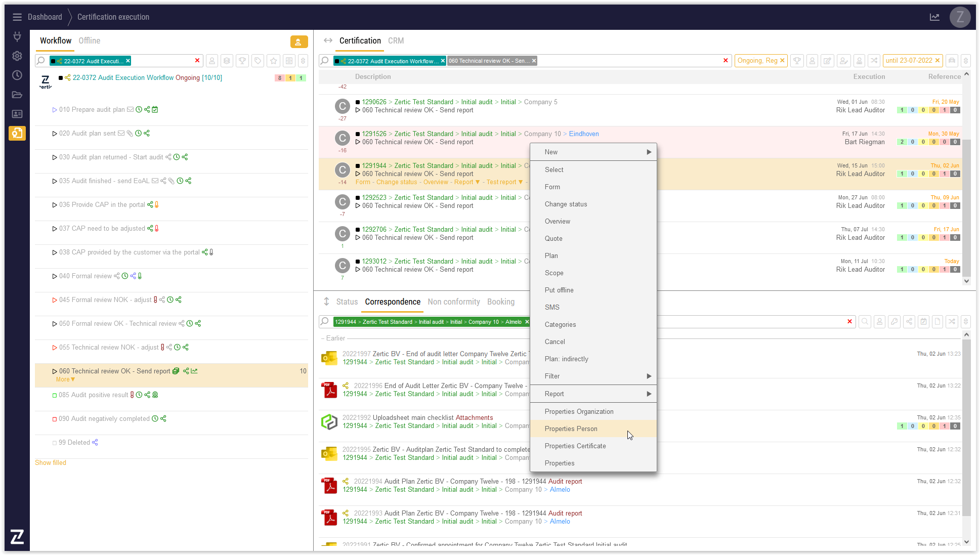Open certification 1291526 link
Screen dimensions: 980x555
(x=374, y=134)
